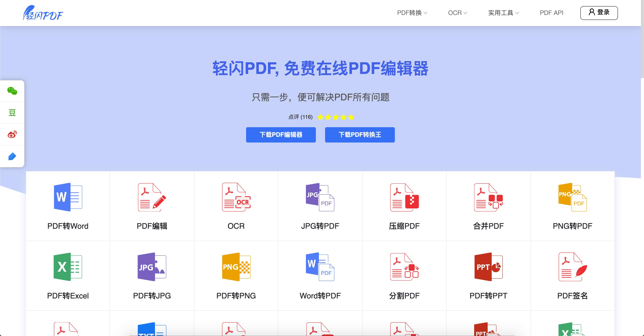Click the Weibo share icon in sidebar
The width and height of the screenshot is (644, 336).
(12, 134)
